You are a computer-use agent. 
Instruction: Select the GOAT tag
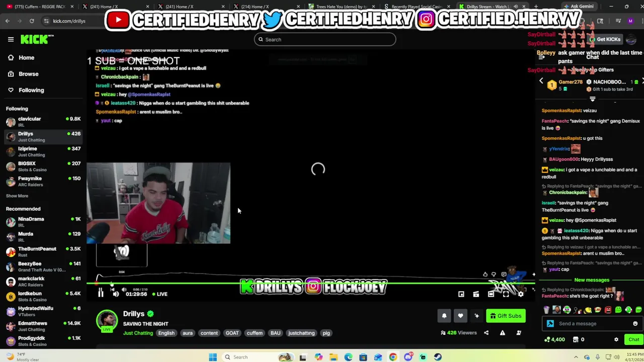pos(232,333)
